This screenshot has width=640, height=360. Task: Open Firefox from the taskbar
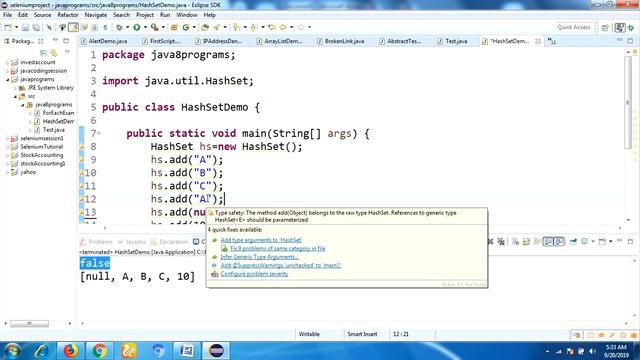[71, 351]
